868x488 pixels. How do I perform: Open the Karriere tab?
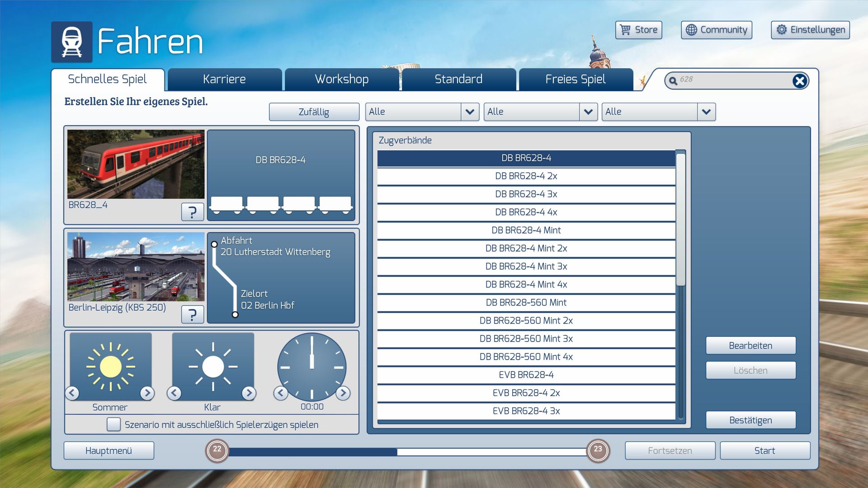click(x=224, y=80)
